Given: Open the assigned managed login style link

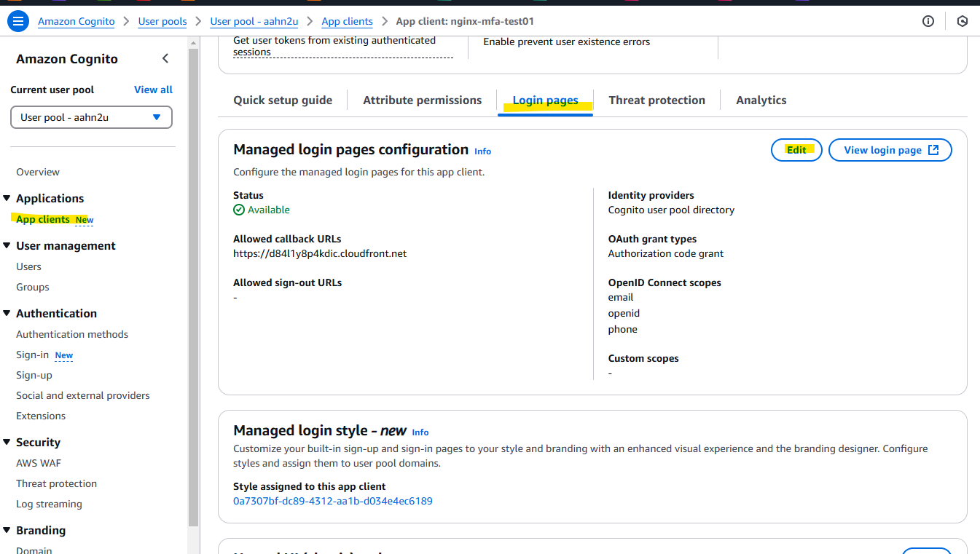Looking at the screenshot, I should (x=333, y=500).
